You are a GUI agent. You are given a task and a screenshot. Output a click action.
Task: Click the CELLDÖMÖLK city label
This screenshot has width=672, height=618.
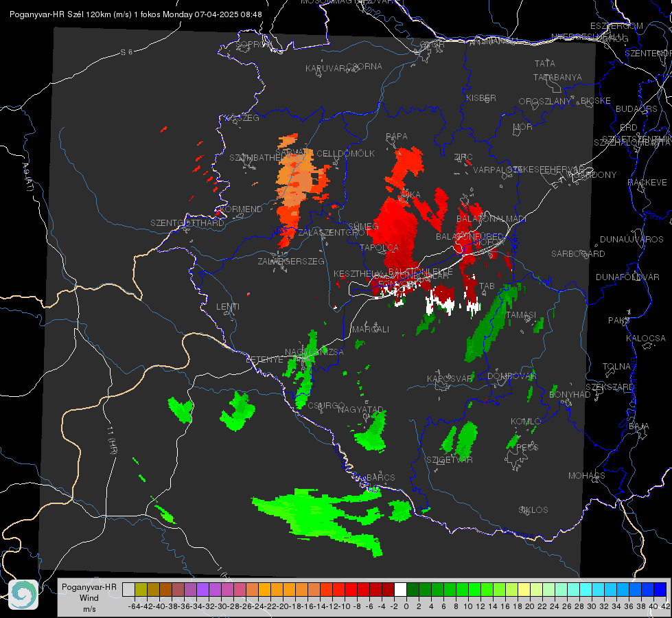coord(345,153)
